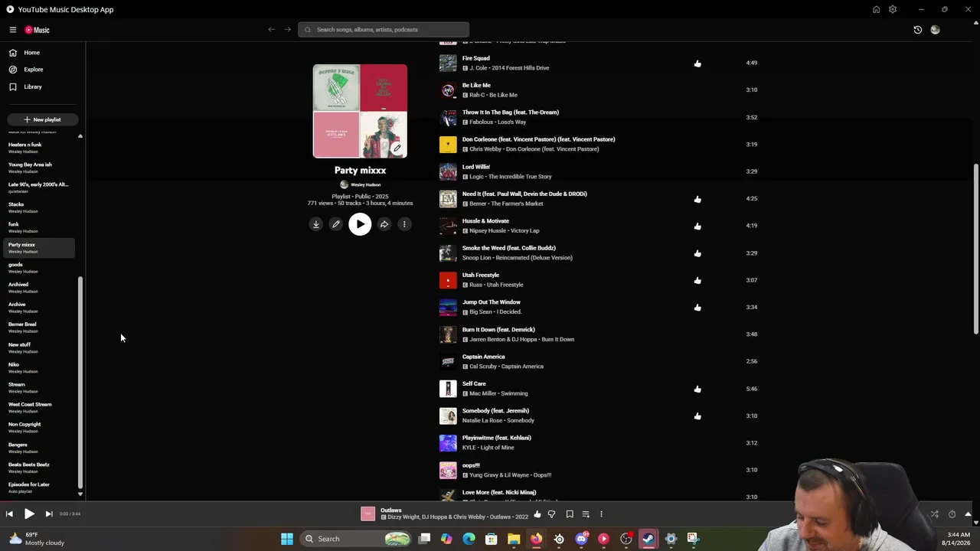Toggle shuffle in player bar
This screenshot has width=980, height=551.
pyautogui.click(x=934, y=514)
